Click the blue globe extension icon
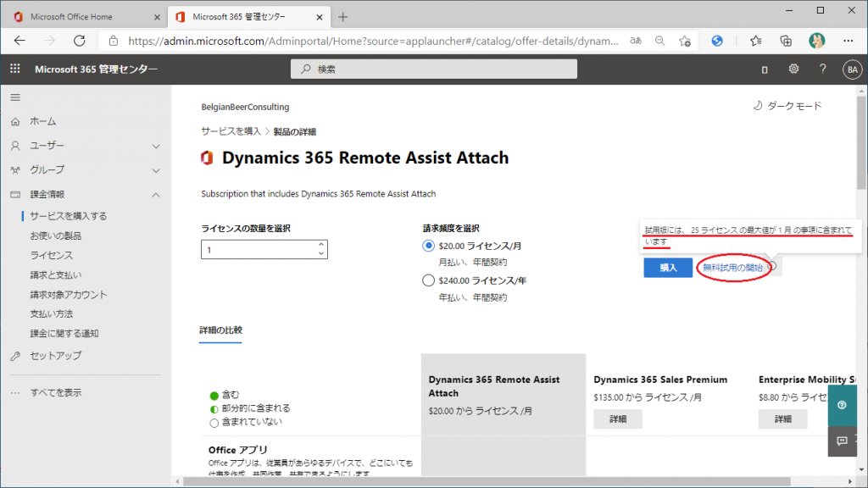The image size is (868, 488). click(717, 41)
